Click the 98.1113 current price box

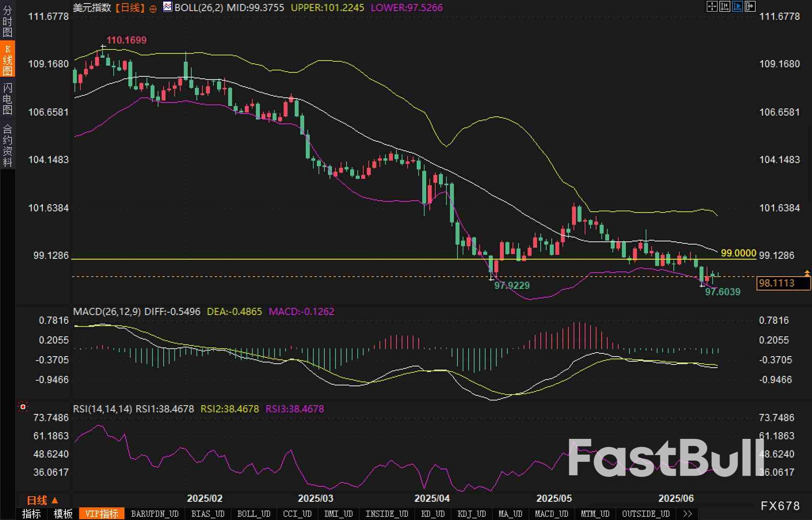point(783,283)
